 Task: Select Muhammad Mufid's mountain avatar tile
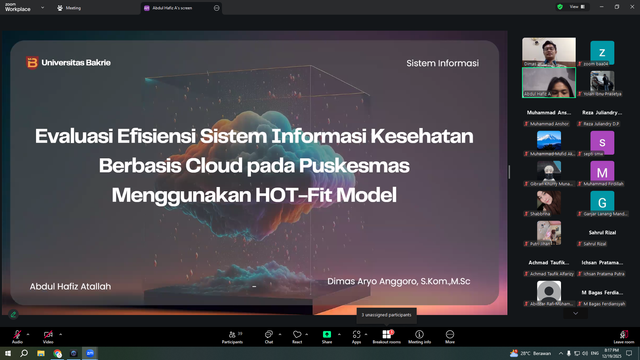pos(549,143)
